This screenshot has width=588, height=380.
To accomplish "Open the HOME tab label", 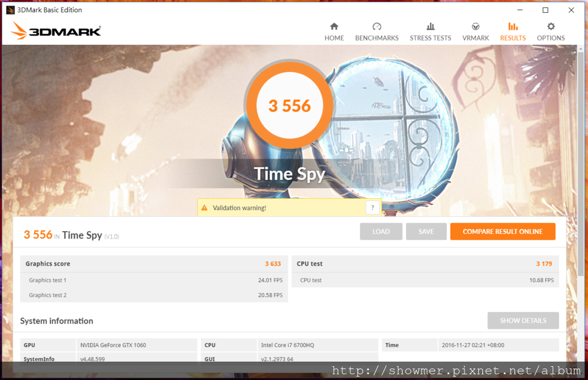I will click(334, 38).
